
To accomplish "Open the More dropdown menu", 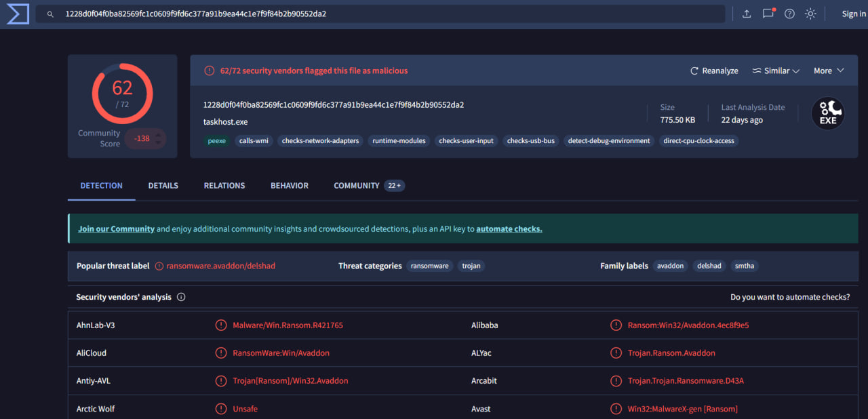I will [x=829, y=71].
